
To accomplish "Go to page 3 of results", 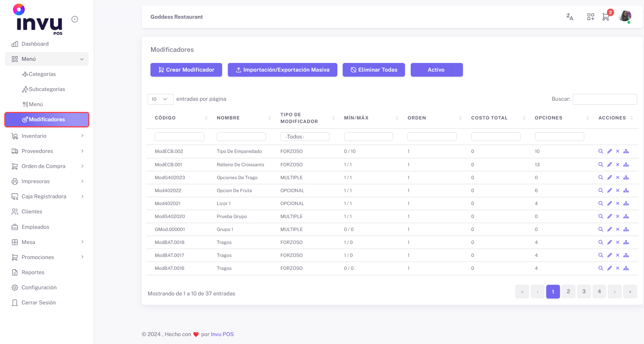I will (584, 291).
